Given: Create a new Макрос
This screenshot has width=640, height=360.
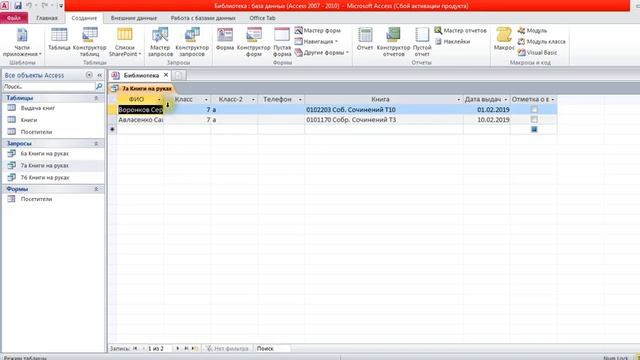Looking at the screenshot, I should pos(504,39).
